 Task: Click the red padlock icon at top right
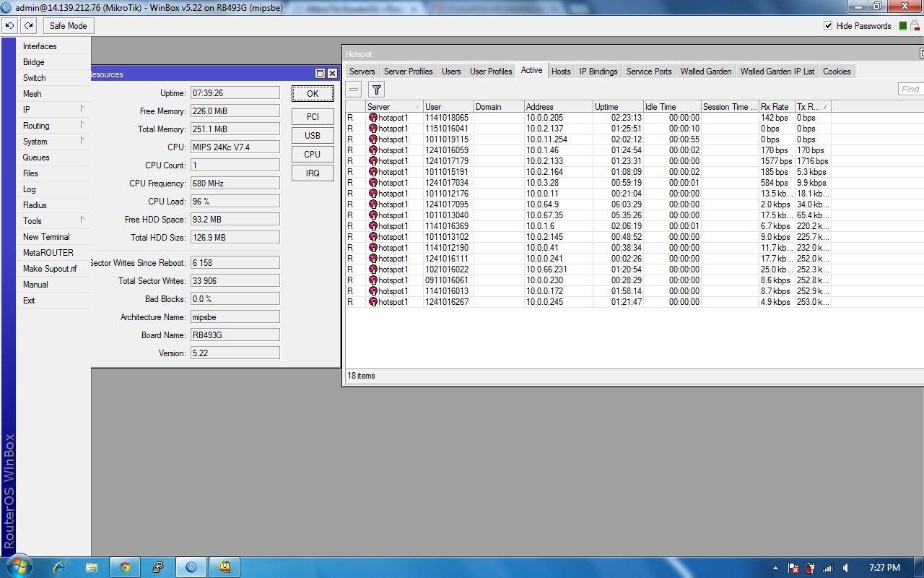(915, 26)
